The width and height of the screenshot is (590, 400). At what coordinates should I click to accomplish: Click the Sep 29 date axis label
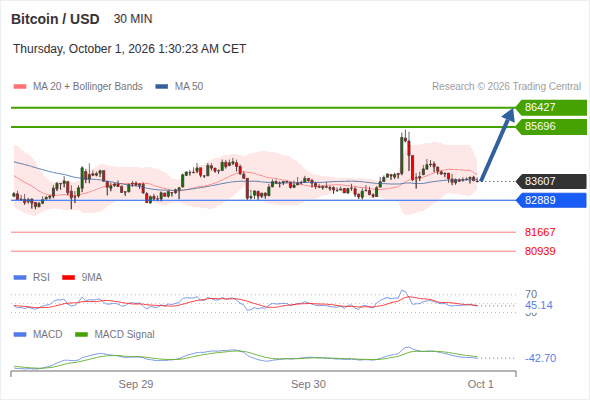tap(136, 384)
